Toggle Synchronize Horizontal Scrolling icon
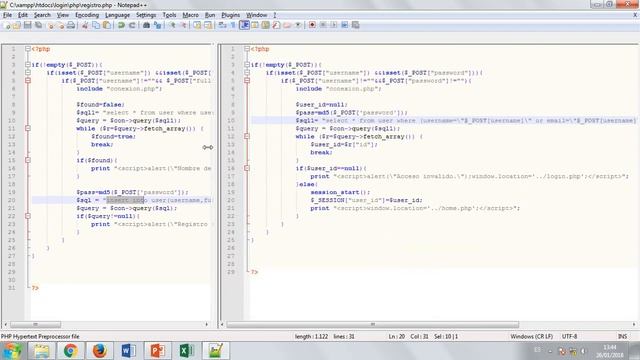This screenshot has height=360, width=640. pos(207,25)
